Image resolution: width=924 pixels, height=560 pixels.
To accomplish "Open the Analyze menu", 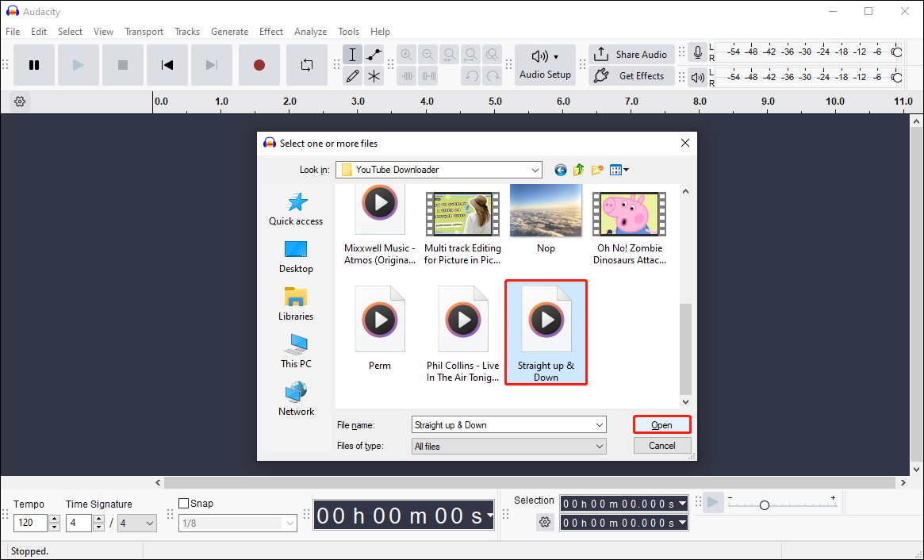I will [x=311, y=31].
